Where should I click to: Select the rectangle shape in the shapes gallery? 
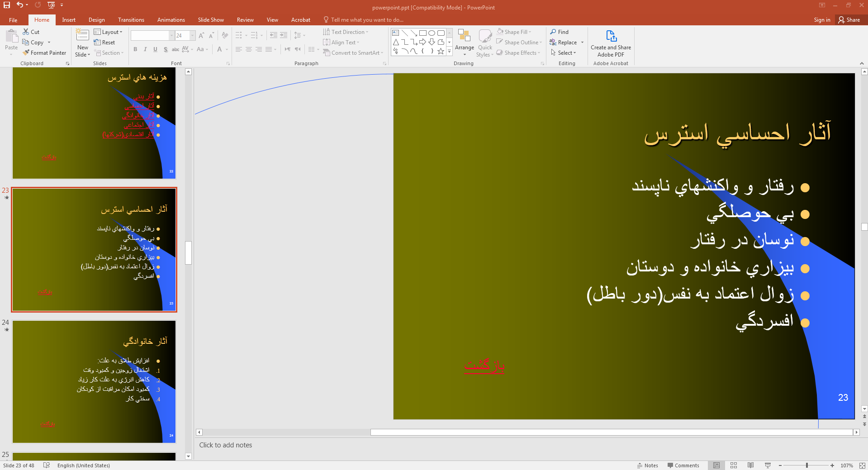click(422, 33)
